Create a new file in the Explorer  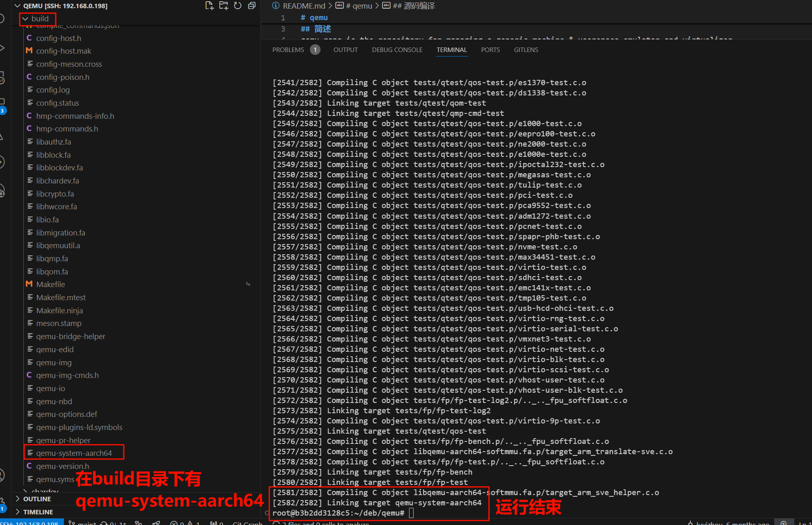209,6
